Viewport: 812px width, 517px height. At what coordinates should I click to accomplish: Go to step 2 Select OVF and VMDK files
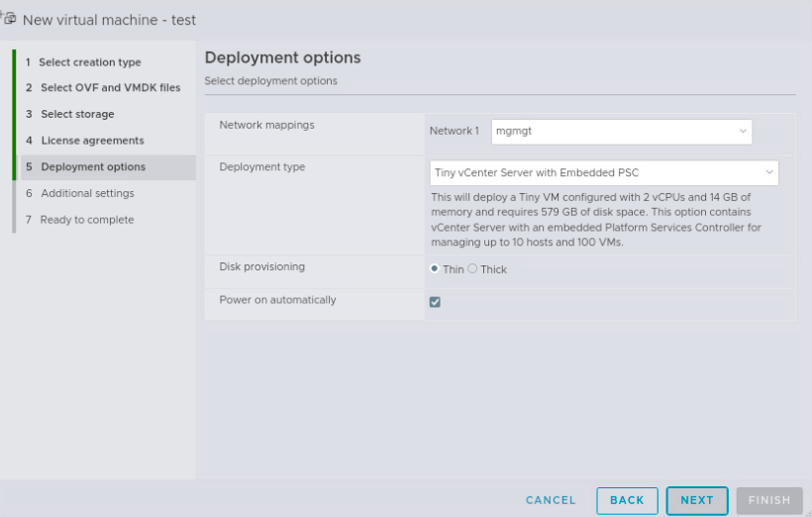(x=103, y=87)
